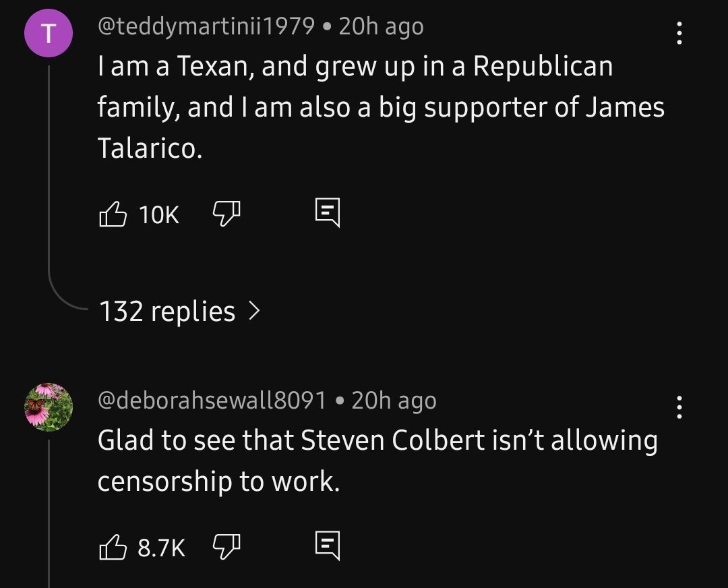Like the Steven Colbert censorship comment

pyautogui.click(x=113, y=547)
